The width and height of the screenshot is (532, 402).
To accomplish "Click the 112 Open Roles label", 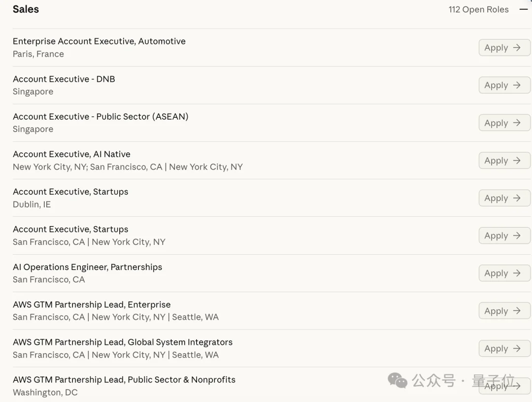I will [478, 9].
